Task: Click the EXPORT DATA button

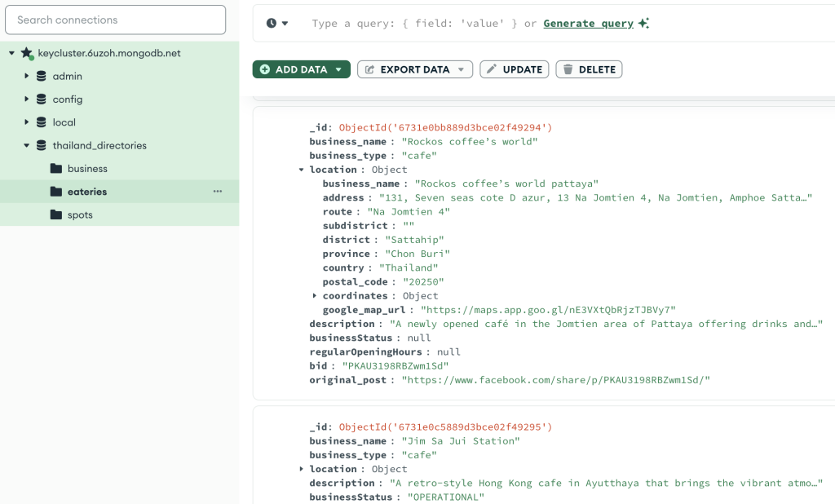Action: 415,69
